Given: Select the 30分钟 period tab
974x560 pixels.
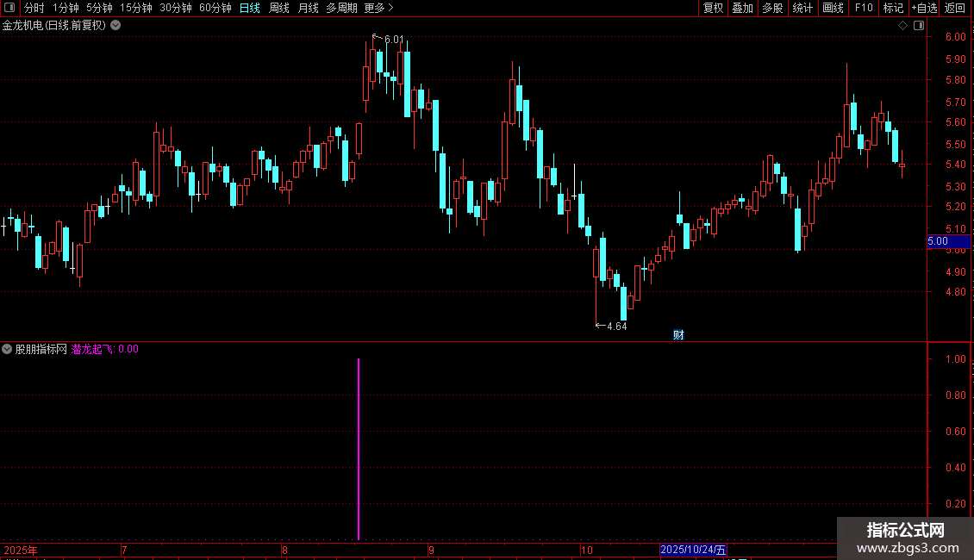Looking at the screenshot, I should [175, 8].
